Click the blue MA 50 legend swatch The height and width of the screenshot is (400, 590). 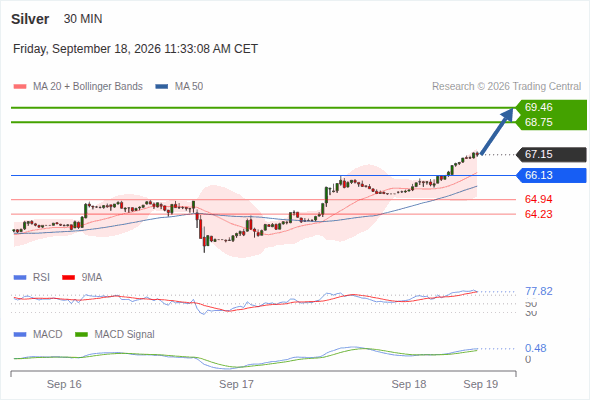pos(162,87)
